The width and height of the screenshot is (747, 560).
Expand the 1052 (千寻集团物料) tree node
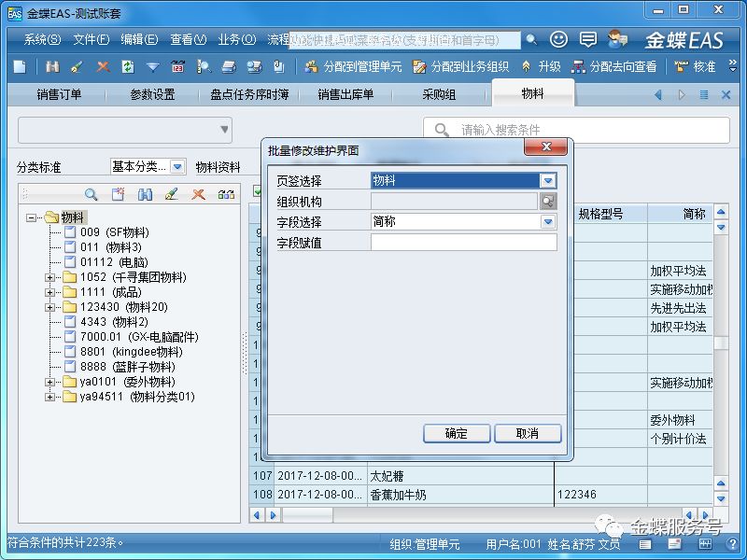click(50, 277)
